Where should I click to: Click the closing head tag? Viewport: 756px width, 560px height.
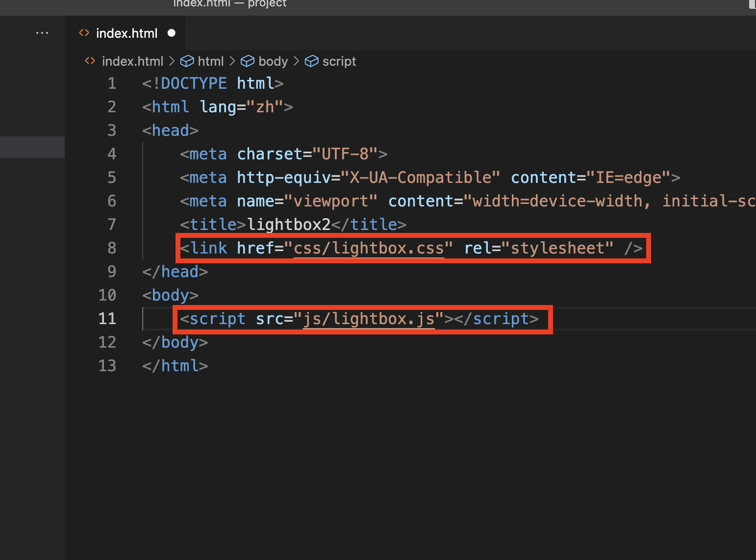(x=175, y=272)
